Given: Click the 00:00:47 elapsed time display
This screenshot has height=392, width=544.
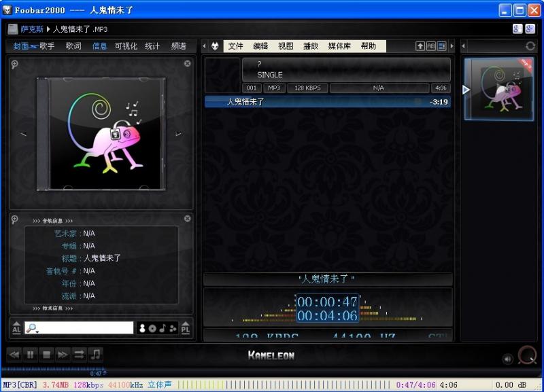Looking at the screenshot, I should coord(327,302).
